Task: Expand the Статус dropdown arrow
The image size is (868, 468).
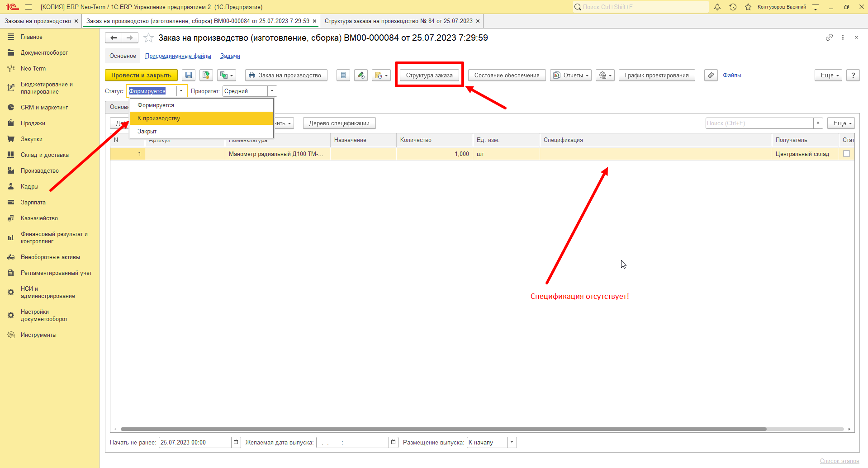Action: pyautogui.click(x=181, y=91)
